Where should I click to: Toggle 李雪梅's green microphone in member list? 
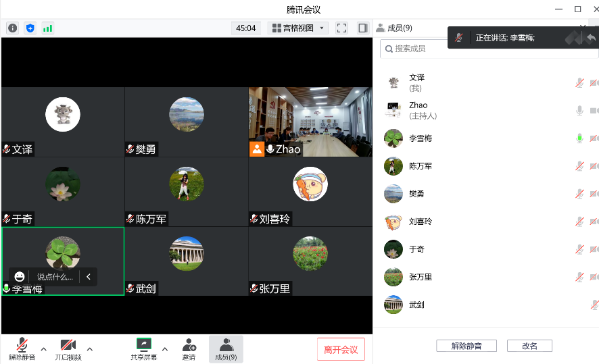point(579,138)
